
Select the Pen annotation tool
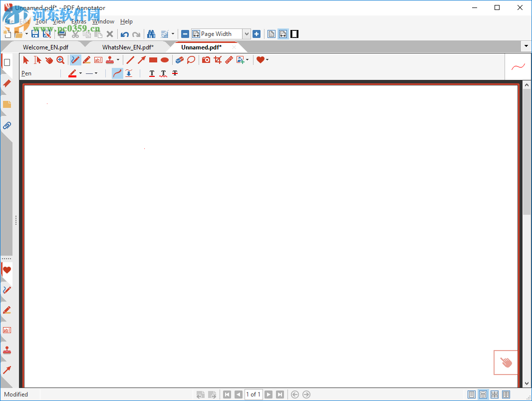coord(75,59)
